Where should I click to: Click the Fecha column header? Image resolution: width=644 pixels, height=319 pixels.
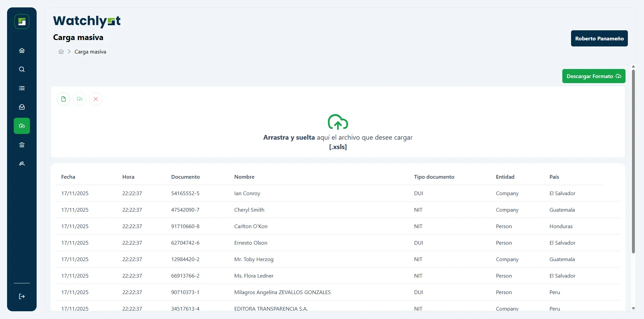[68, 177]
